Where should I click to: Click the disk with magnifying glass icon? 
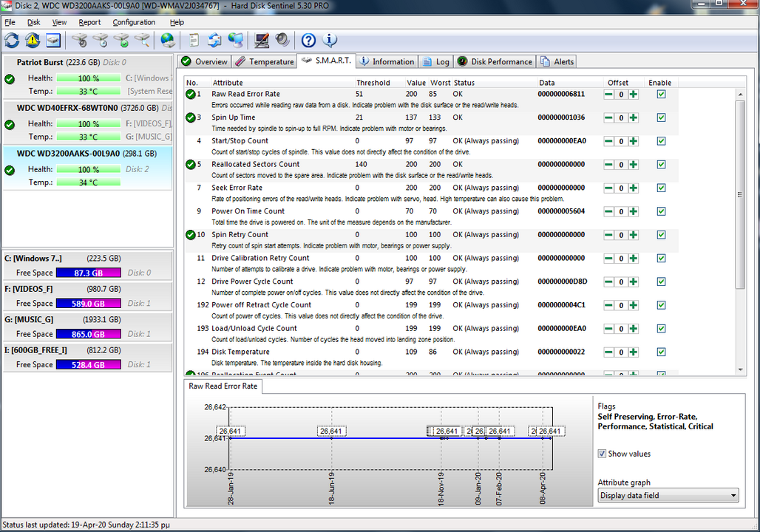[x=142, y=40]
